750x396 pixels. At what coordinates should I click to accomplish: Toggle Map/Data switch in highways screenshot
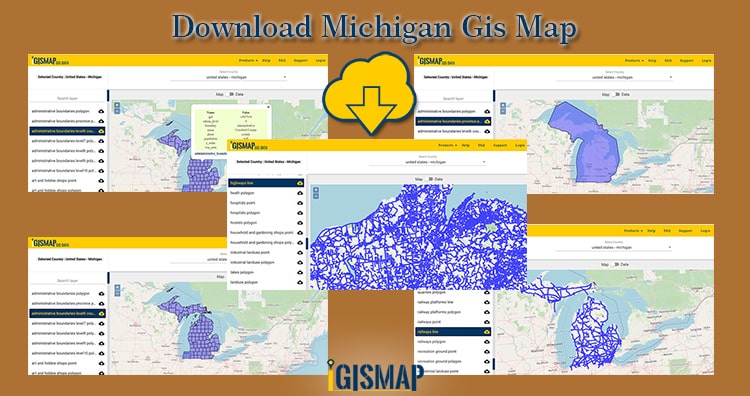coord(429,179)
